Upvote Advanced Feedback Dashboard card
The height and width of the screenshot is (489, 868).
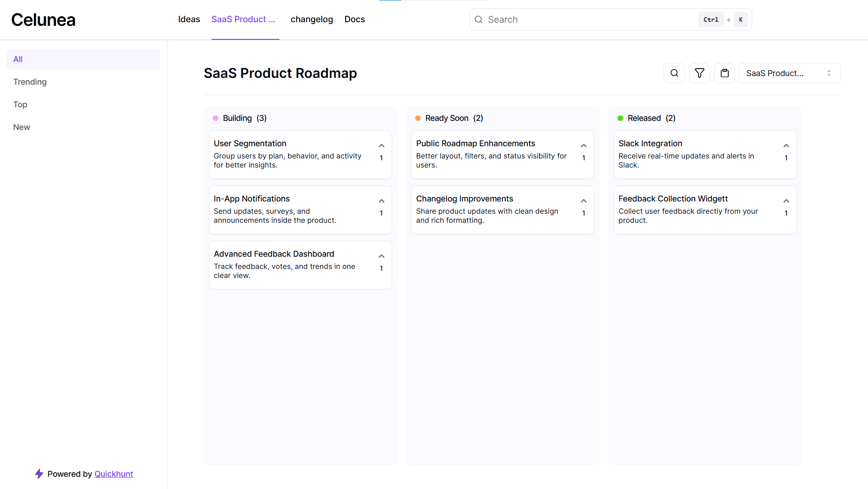(x=381, y=256)
